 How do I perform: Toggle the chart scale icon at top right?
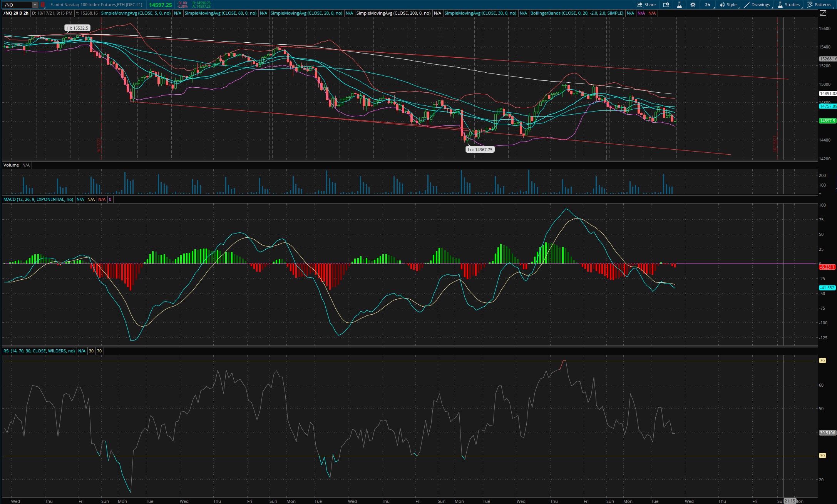click(x=823, y=13)
